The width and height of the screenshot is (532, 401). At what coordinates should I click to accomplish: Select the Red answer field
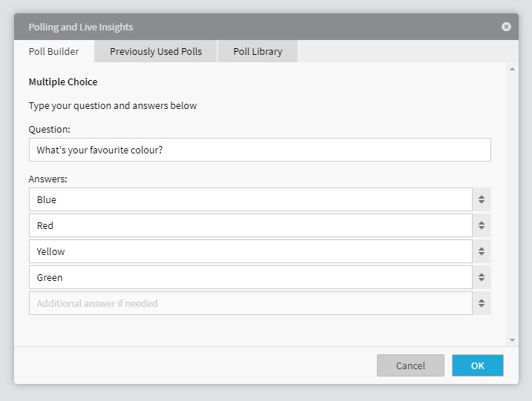251,225
